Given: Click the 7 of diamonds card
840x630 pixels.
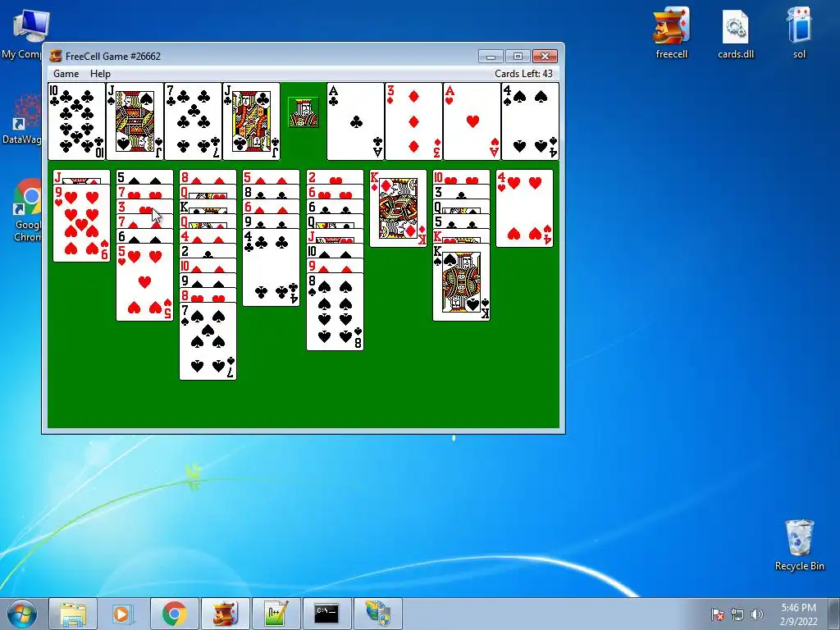Looking at the screenshot, I should [144, 221].
